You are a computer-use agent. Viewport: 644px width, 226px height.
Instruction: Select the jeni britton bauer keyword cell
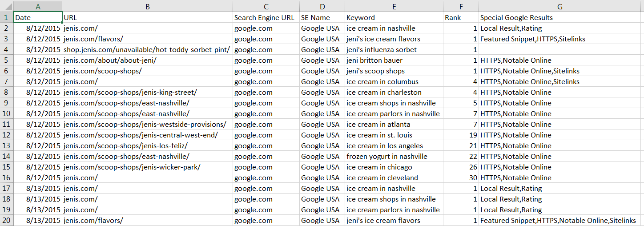pyautogui.click(x=394, y=61)
